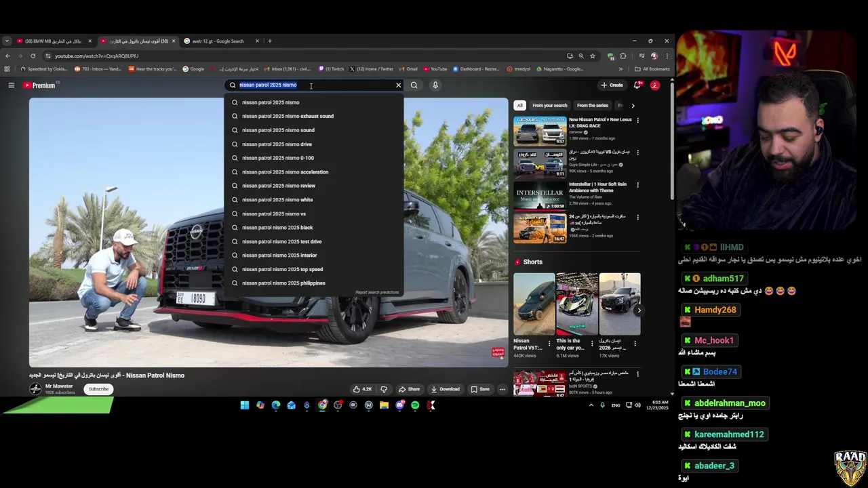Choose suggestion nissan patrol 2025 nismo exhaust sound
Screen dimensions: 868x488
tap(314, 116)
